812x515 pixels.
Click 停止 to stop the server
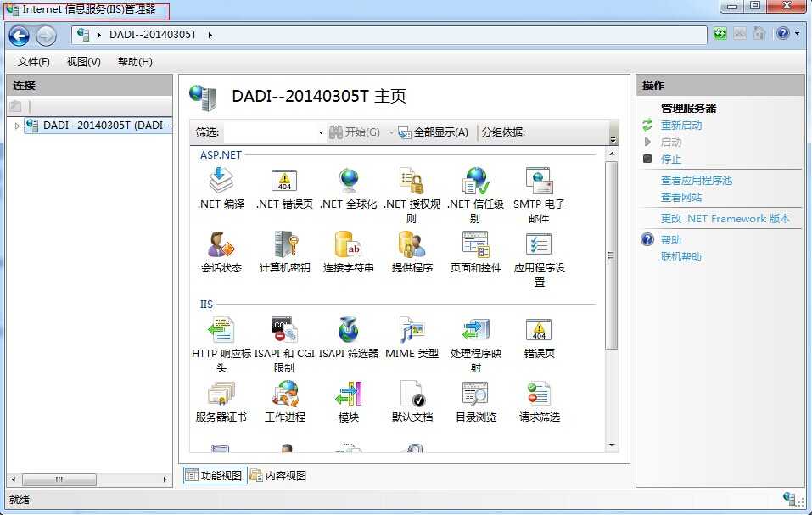(x=670, y=159)
